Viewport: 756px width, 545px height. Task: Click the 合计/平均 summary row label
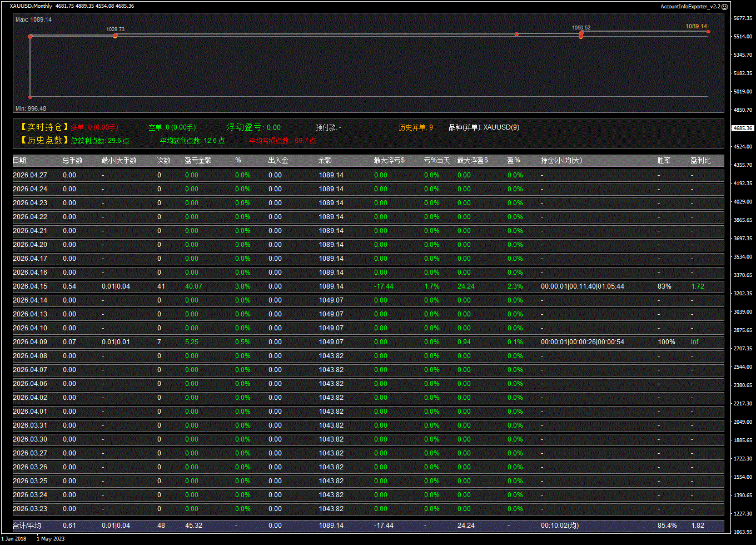point(27,526)
